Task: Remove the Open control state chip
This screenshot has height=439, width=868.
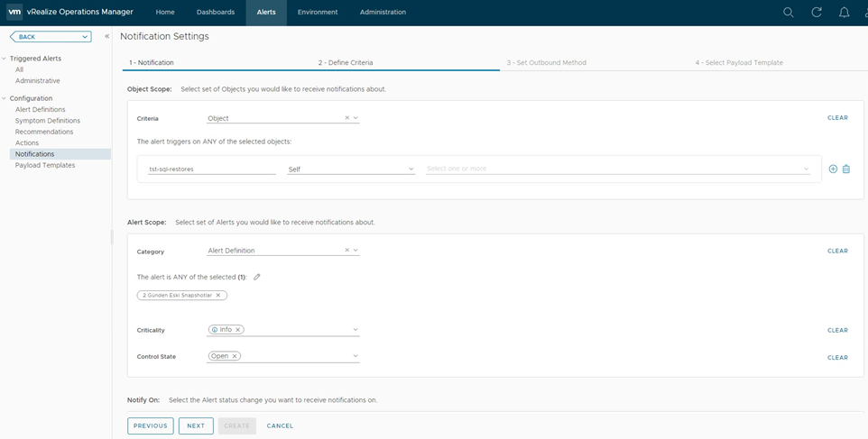Action: [235, 356]
